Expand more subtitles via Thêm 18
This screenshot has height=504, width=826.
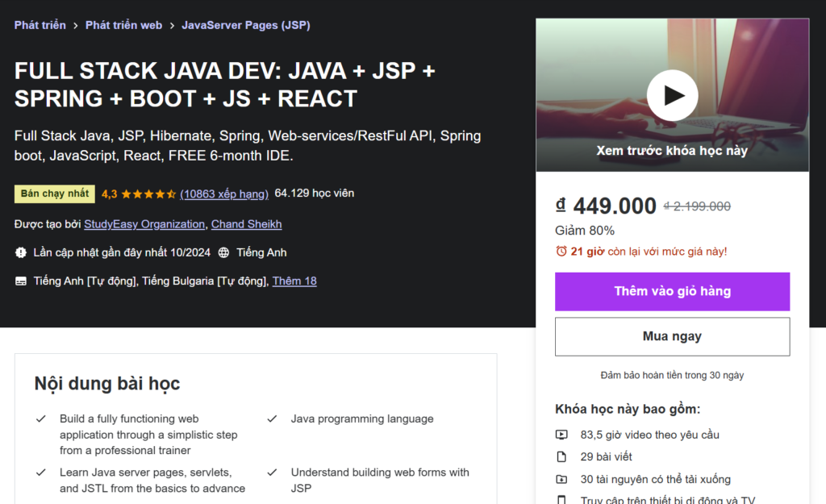click(x=294, y=281)
